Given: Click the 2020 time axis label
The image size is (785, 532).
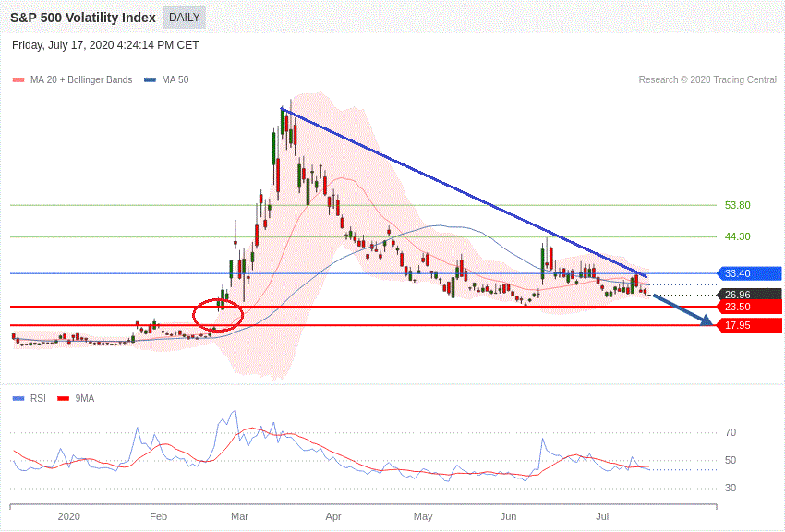Looking at the screenshot, I should (x=68, y=516).
